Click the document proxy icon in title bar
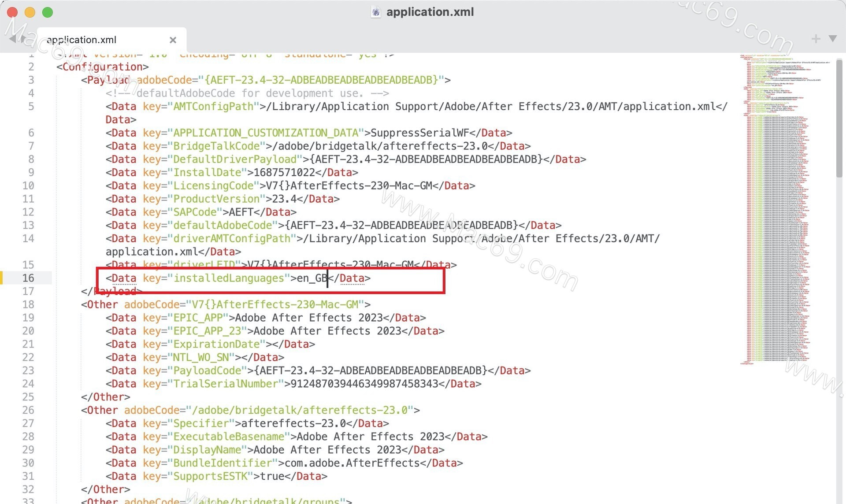The height and width of the screenshot is (504, 846). (x=376, y=12)
